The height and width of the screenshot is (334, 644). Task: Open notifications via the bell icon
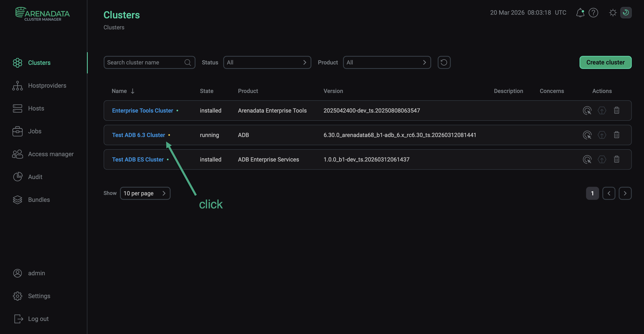[x=580, y=12]
